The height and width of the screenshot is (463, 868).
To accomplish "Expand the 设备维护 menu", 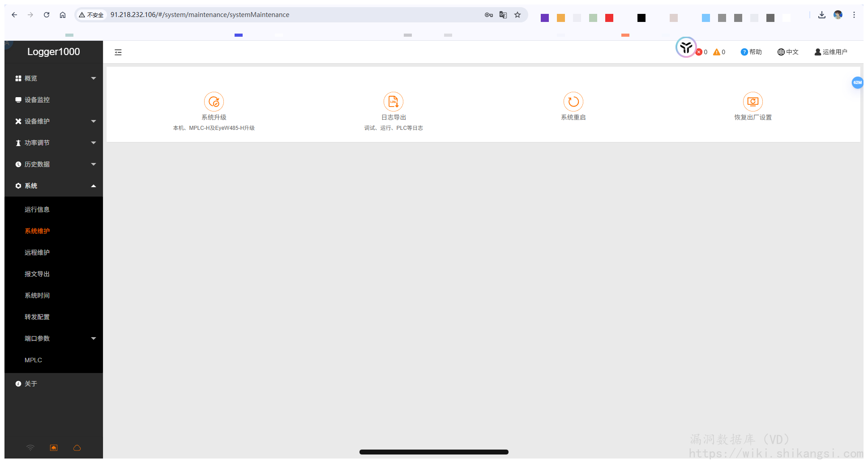I will tap(54, 121).
